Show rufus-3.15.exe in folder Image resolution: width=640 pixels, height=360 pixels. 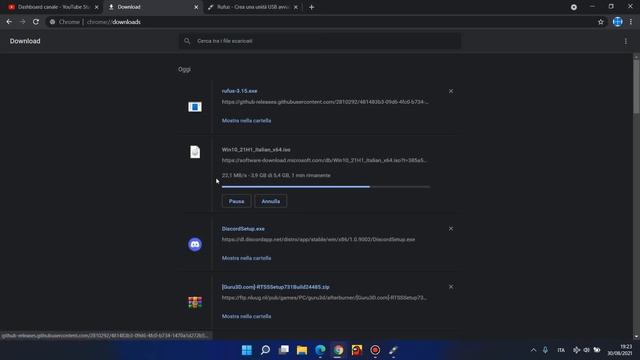point(246,121)
